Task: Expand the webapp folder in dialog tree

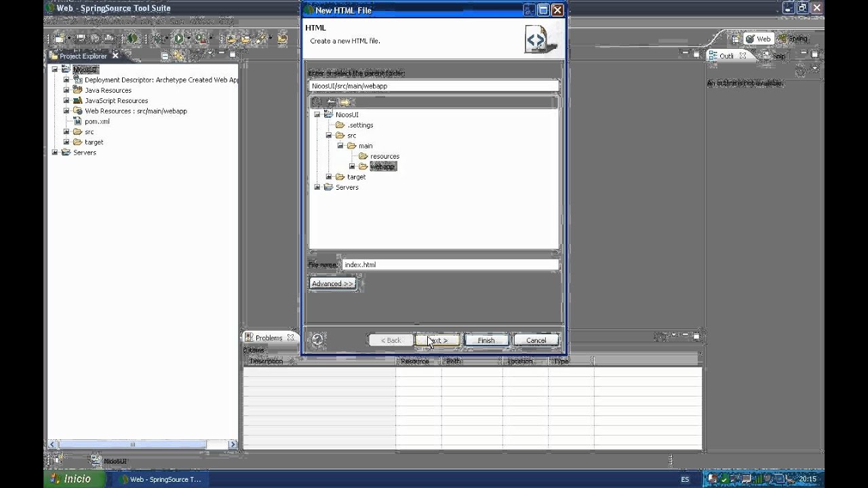Action: click(x=352, y=166)
